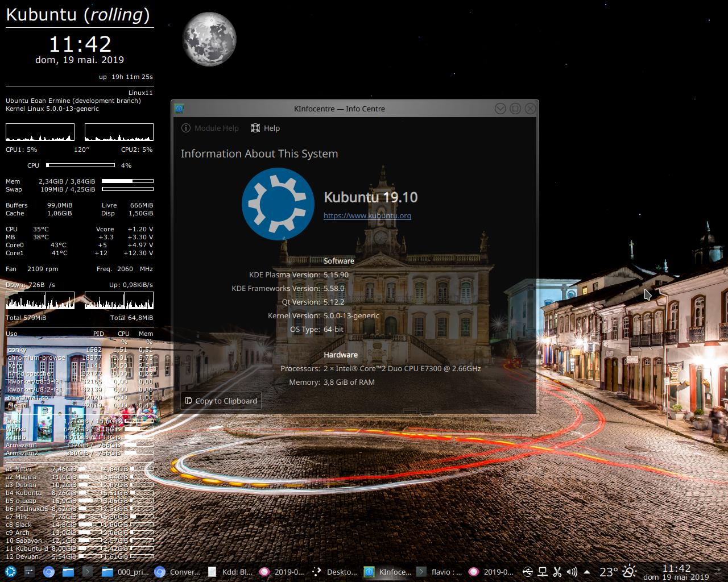Switch to the last 2019-0... image task
The width and height of the screenshot is (728, 582).
[491, 572]
